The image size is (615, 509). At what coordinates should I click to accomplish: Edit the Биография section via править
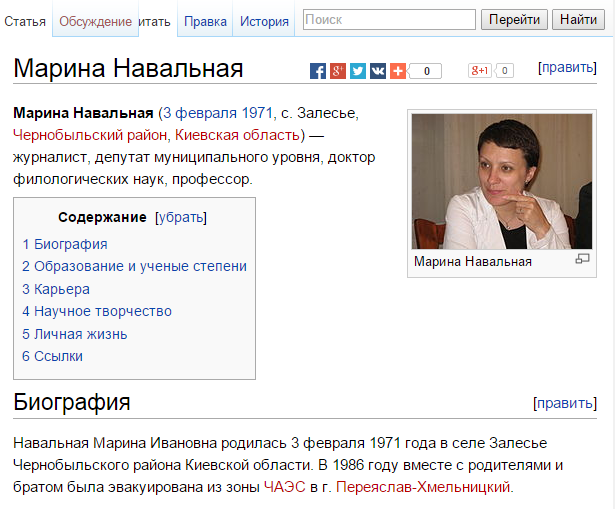(x=565, y=403)
